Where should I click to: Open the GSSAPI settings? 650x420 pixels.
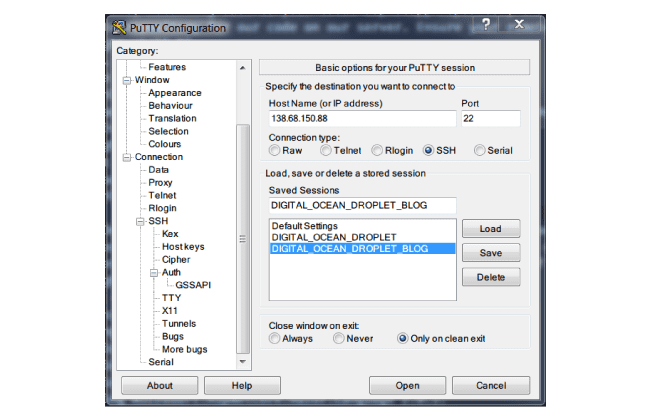[x=193, y=285]
